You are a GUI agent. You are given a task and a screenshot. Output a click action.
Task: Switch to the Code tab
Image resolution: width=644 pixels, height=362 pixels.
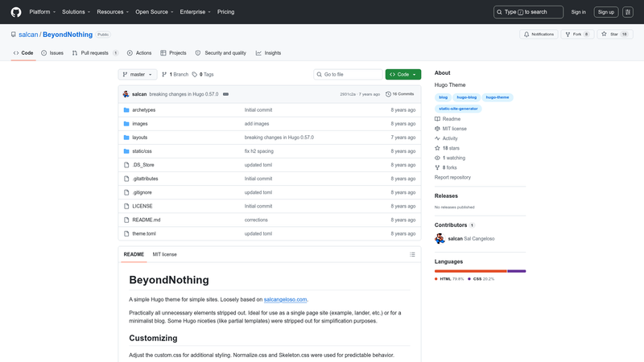click(23, 53)
